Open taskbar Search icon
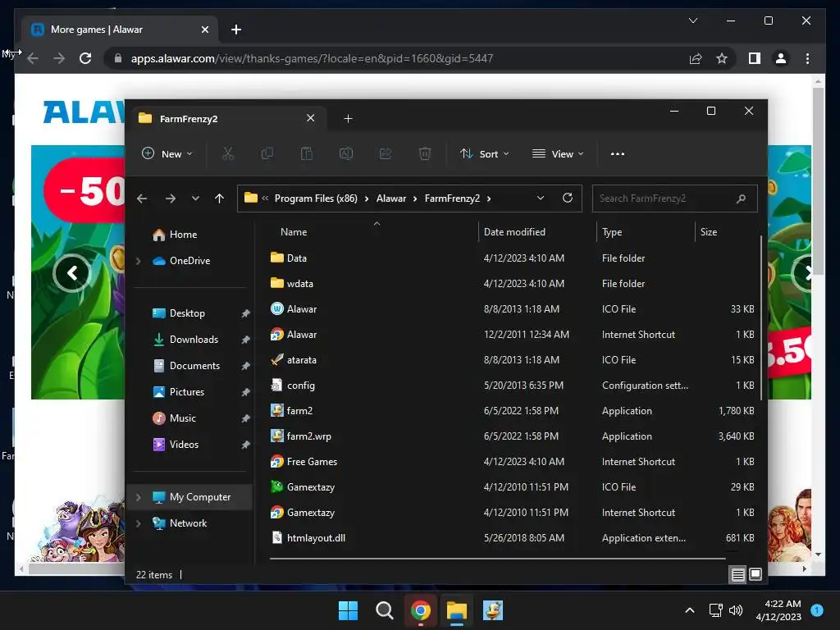Image resolution: width=840 pixels, height=630 pixels. [385, 610]
